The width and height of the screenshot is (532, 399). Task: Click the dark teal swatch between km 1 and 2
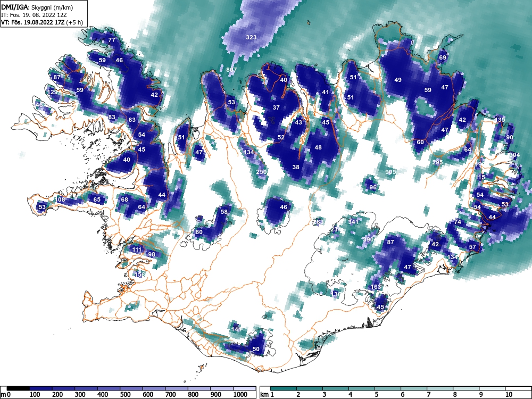point(284,388)
